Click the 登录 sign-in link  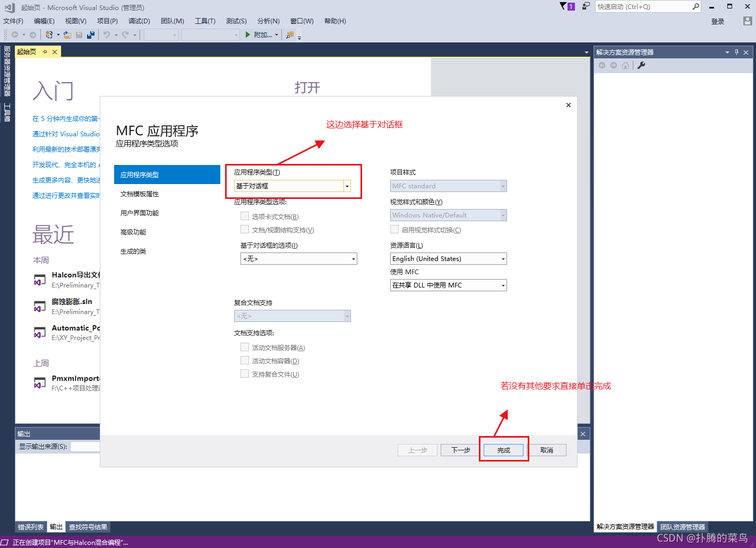pos(718,22)
